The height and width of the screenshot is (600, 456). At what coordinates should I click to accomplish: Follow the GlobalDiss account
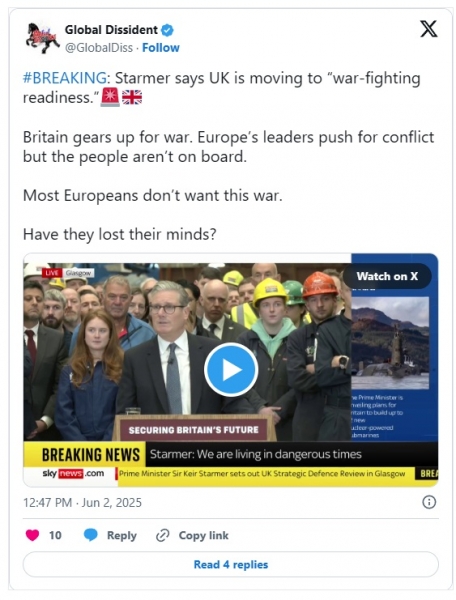click(x=161, y=48)
